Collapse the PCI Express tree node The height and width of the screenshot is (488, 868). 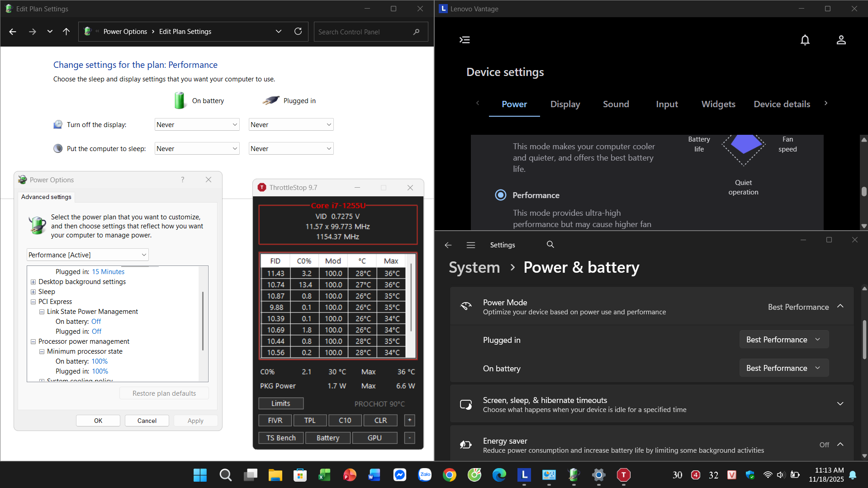33,302
